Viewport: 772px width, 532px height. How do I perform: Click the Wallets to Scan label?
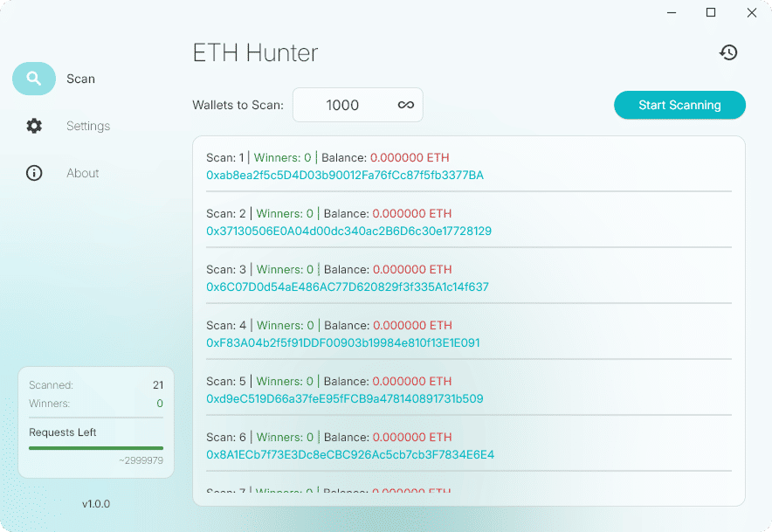[238, 105]
